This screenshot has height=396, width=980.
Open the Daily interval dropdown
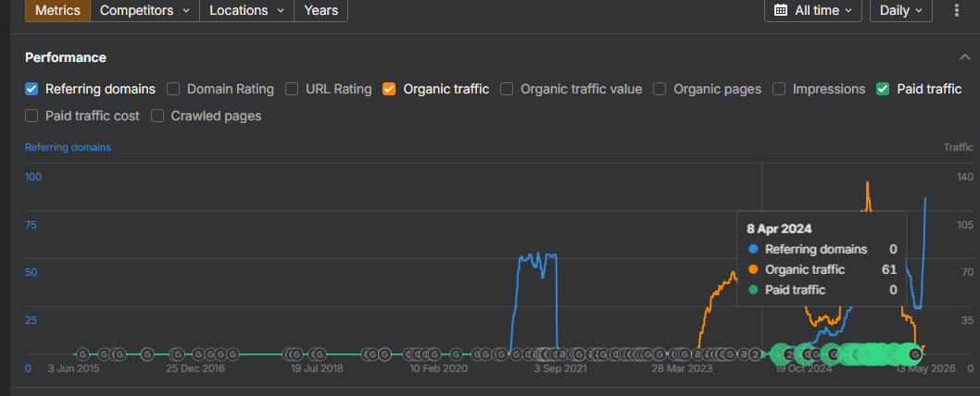pyautogui.click(x=900, y=10)
